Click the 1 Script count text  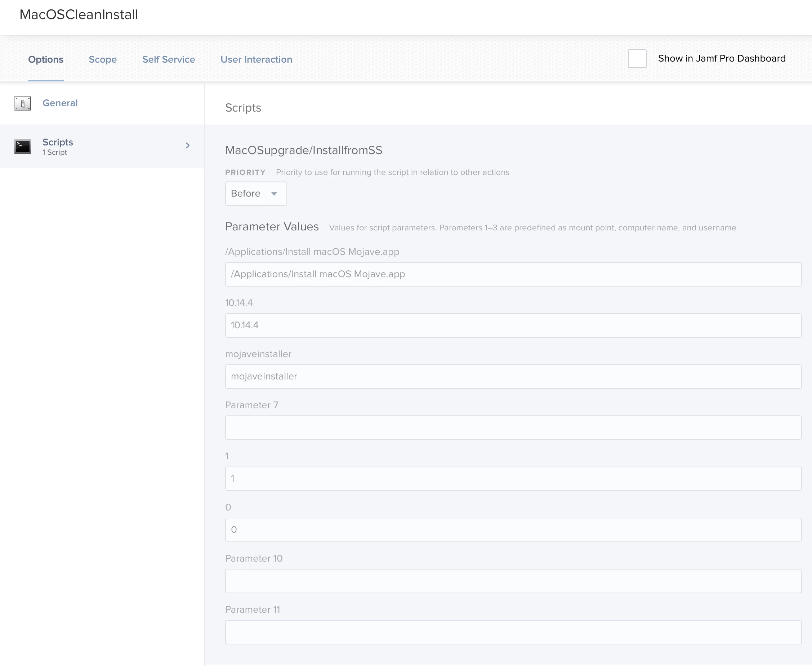(54, 153)
